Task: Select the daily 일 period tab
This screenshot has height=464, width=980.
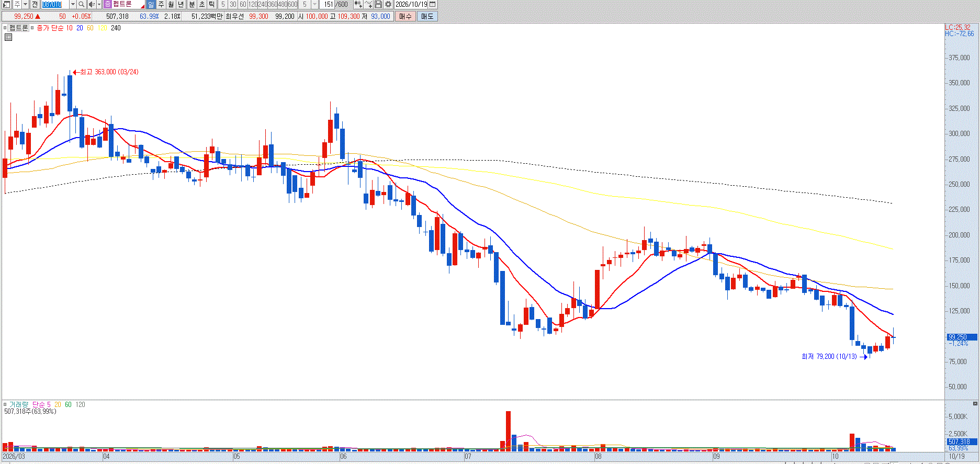Action: coord(151,4)
